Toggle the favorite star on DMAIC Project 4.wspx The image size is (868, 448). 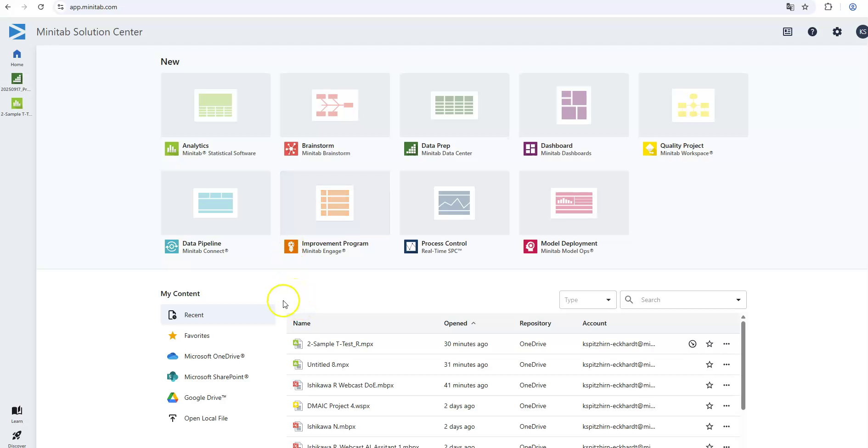(710, 405)
